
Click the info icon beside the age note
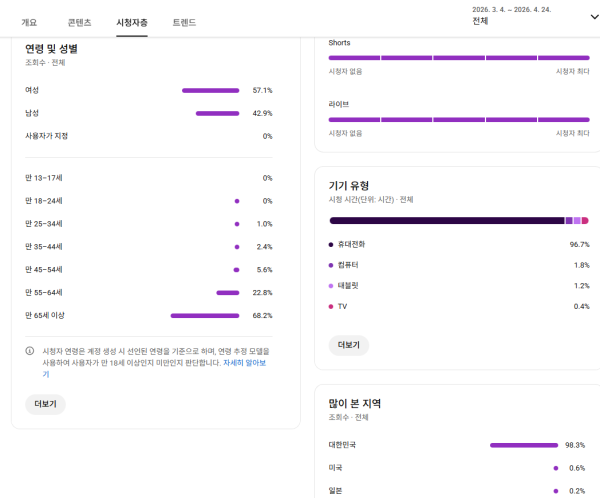pyautogui.click(x=30, y=351)
